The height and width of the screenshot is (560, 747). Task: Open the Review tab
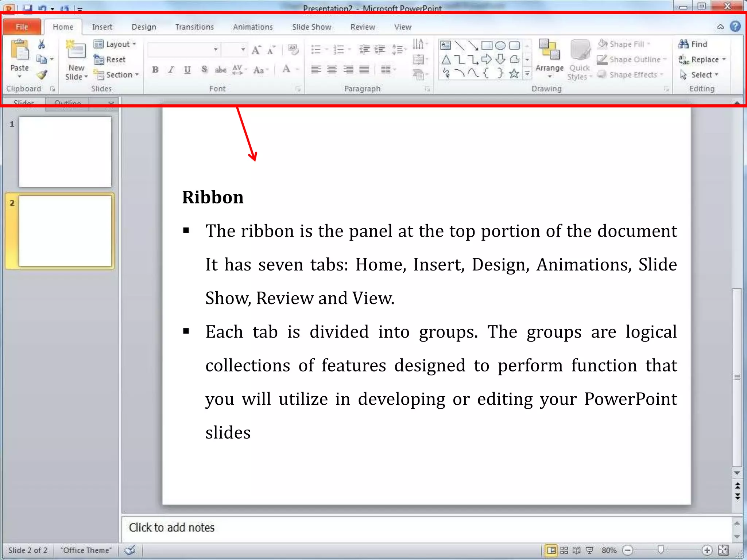[363, 27]
